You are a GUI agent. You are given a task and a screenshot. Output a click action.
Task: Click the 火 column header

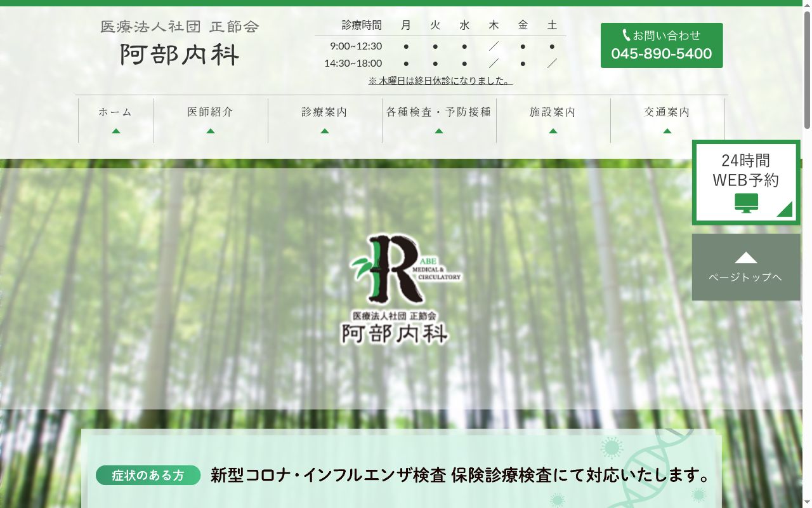435,25
